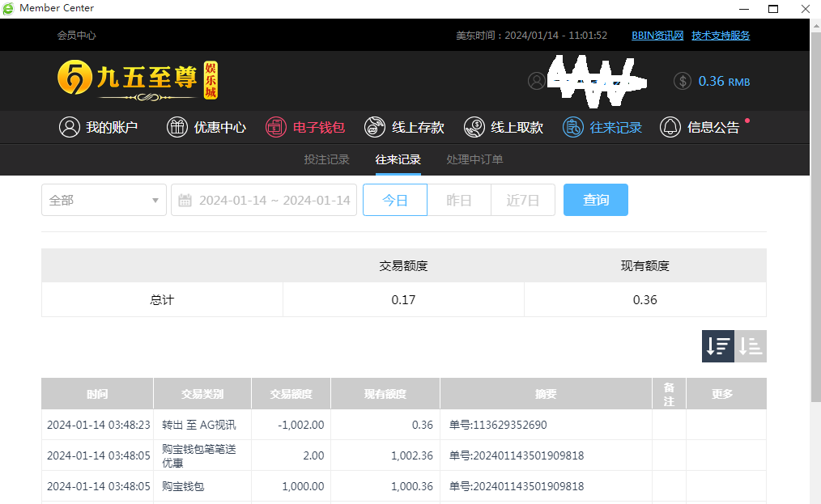Click the 查询 search button
The width and height of the screenshot is (821, 504).
pos(596,200)
